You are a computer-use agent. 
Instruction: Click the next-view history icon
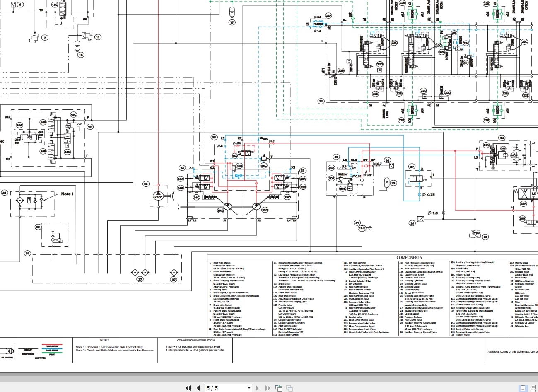pyautogui.click(x=289, y=388)
